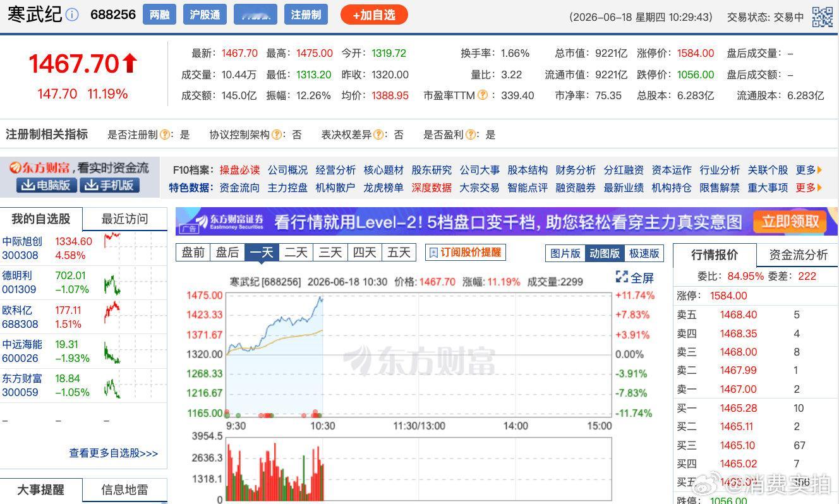The height and width of the screenshot is (504, 839).
Task: Click the help icon beside 是否盈利
Action: [x=469, y=135]
